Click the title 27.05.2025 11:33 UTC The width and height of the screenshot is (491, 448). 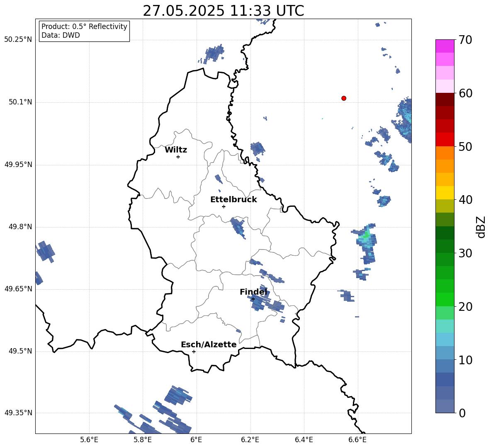224,11
